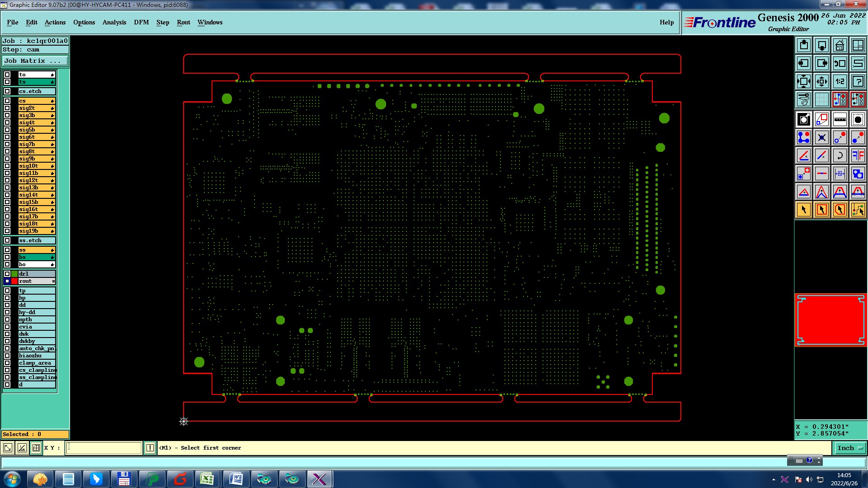Open the DFM menu
The width and height of the screenshot is (868, 488).
(141, 22)
